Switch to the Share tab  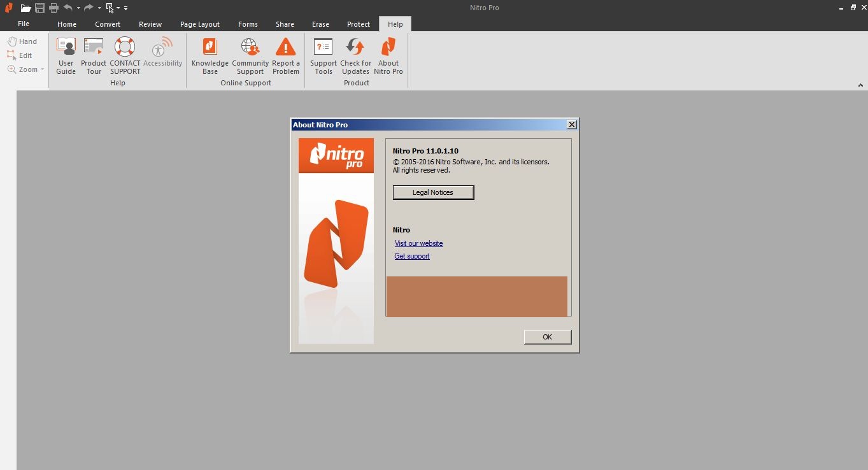(285, 24)
